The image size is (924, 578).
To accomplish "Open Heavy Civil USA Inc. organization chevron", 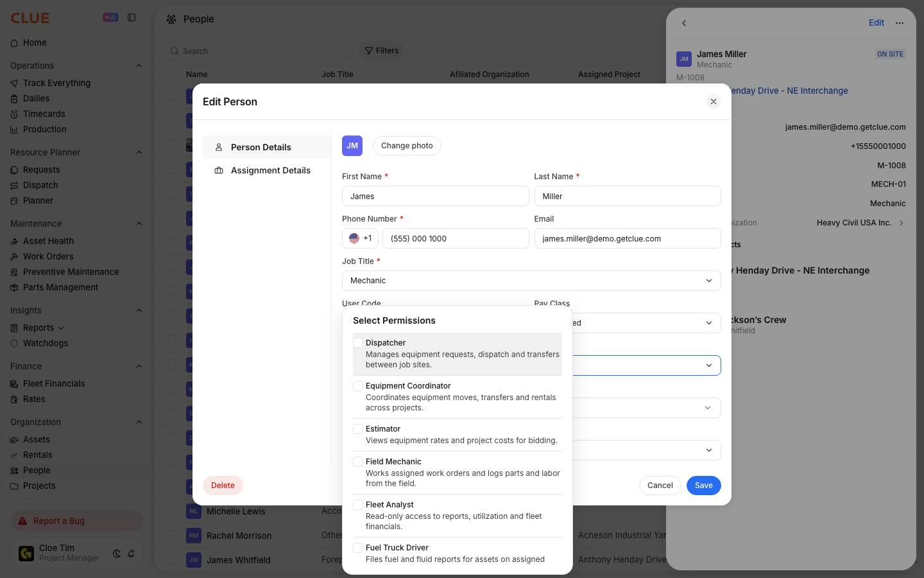I will [902, 223].
